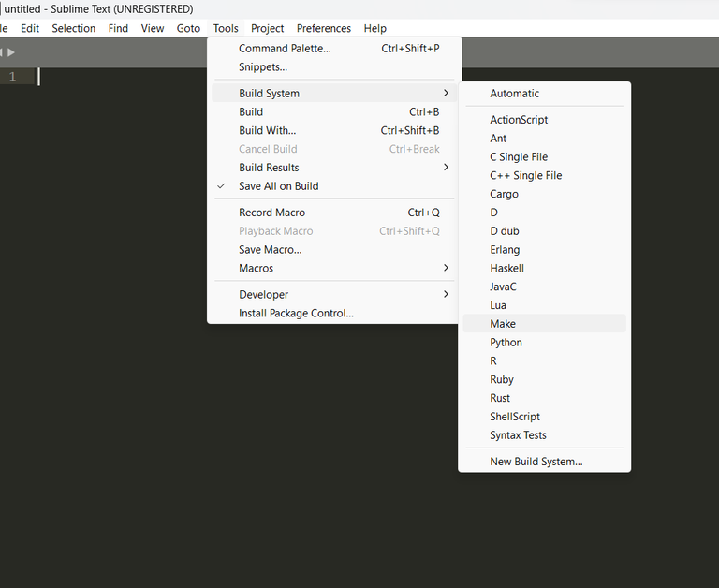Select Install Package Control...
Viewport: 719px width, 588px height.
[334, 314]
